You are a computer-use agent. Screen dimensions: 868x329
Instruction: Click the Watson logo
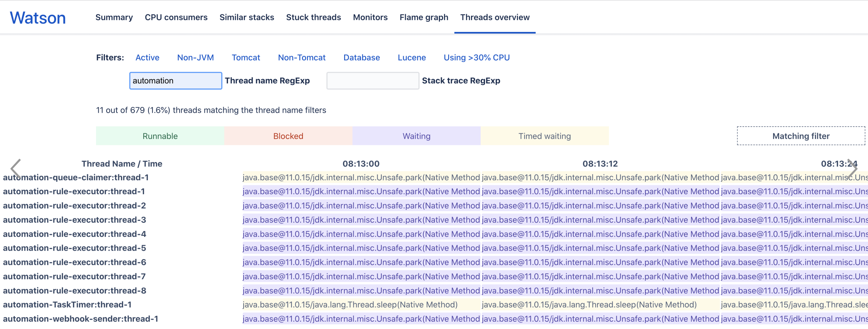[38, 18]
